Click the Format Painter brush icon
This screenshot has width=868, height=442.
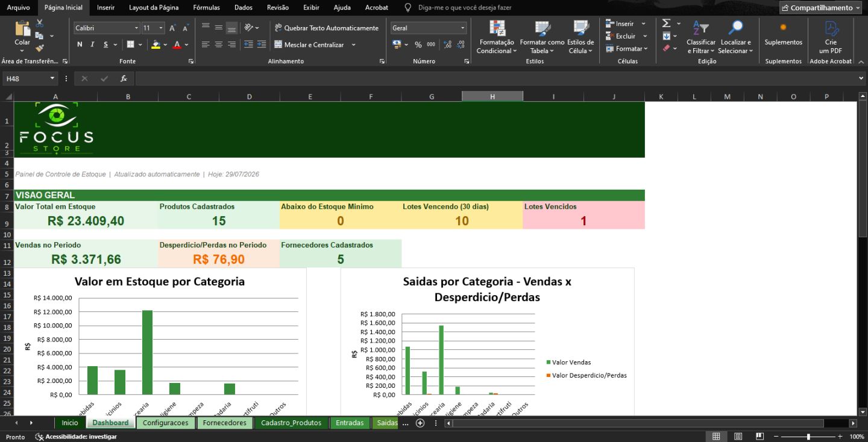40,48
